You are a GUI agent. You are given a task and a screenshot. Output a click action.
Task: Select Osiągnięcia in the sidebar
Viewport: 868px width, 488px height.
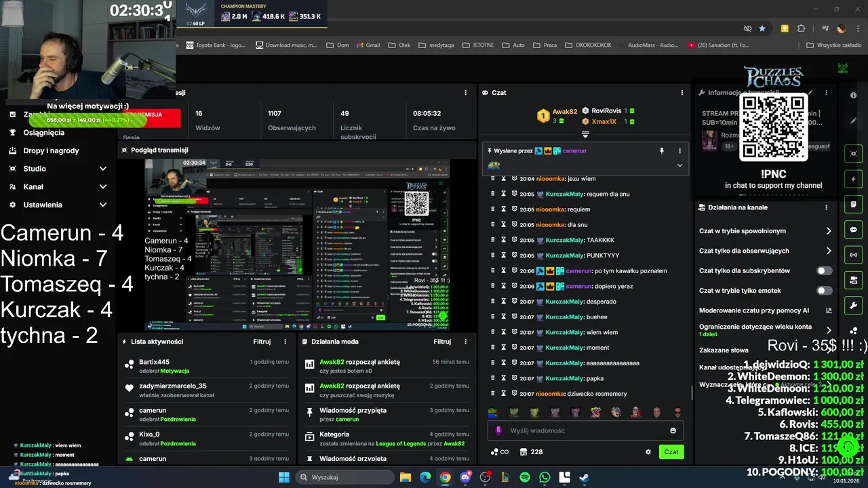pyautogui.click(x=44, y=133)
